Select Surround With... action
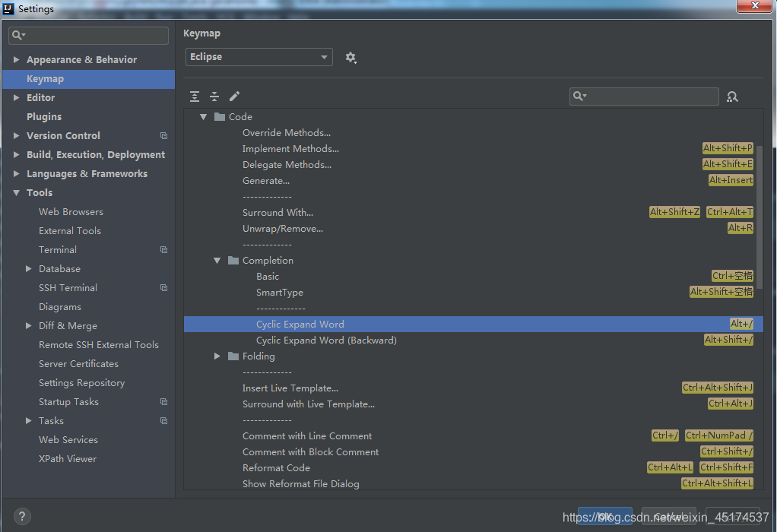 tap(278, 213)
